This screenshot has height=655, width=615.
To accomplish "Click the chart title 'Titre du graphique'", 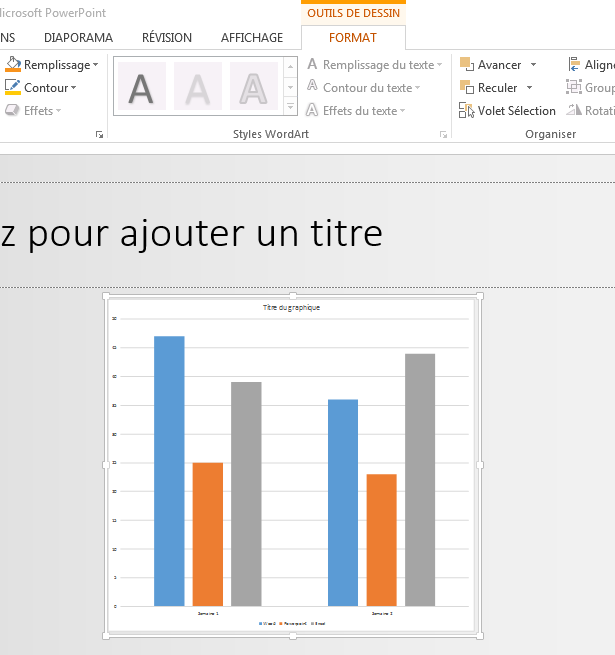I will tap(291, 307).
